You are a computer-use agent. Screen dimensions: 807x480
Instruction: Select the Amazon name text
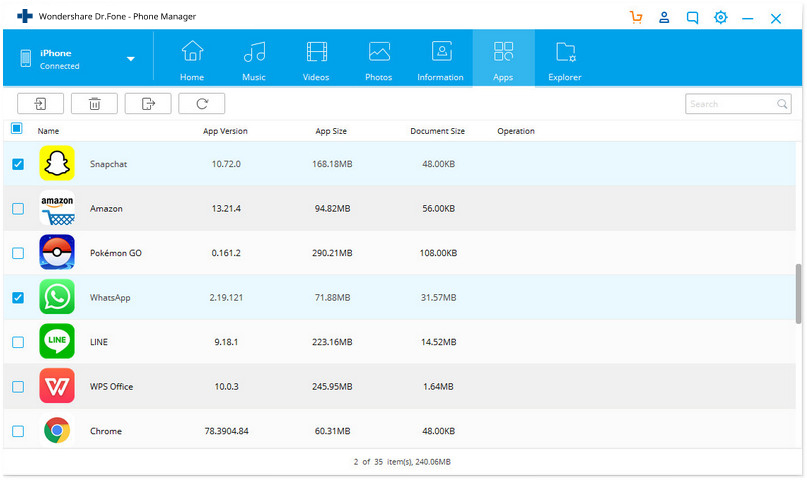coord(106,208)
